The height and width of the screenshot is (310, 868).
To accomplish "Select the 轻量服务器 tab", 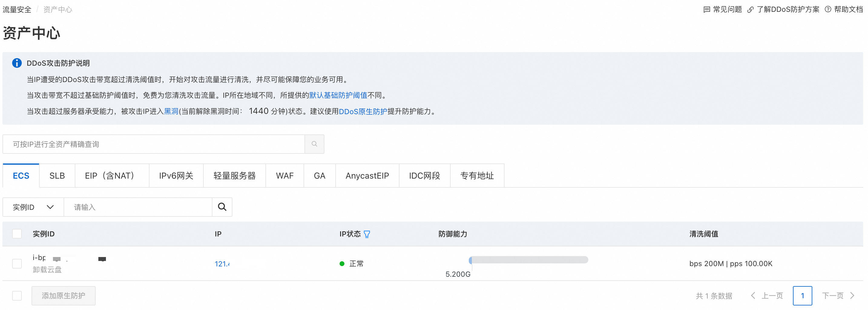I will pos(234,176).
